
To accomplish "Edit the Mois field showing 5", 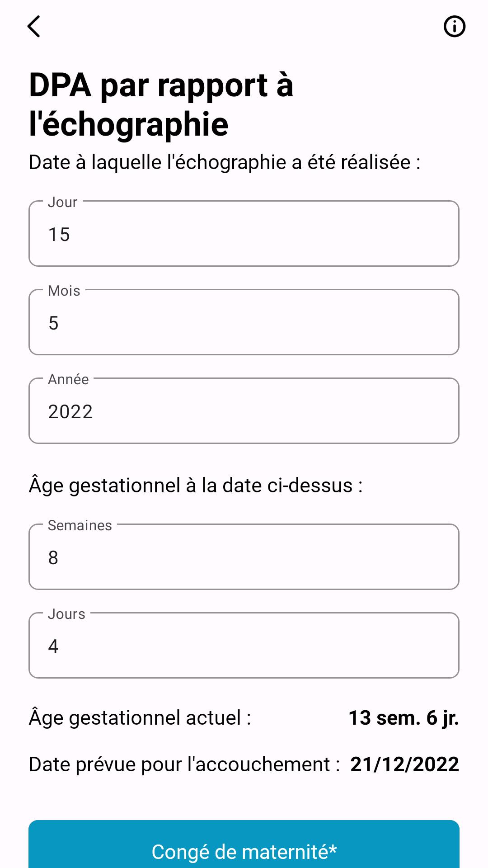I will pyautogui.click(x=244, y=322).
